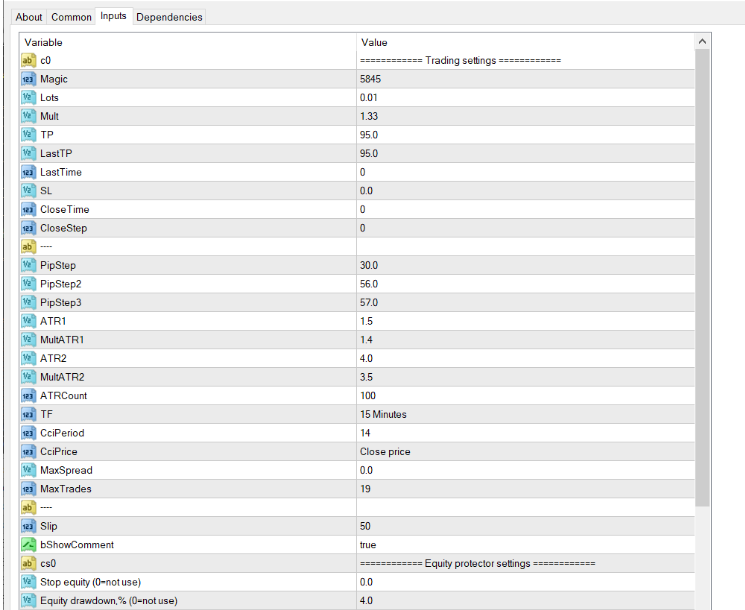Select the Equity protector settings text
The width and height of the screenshot is (745, 610).
478,563
